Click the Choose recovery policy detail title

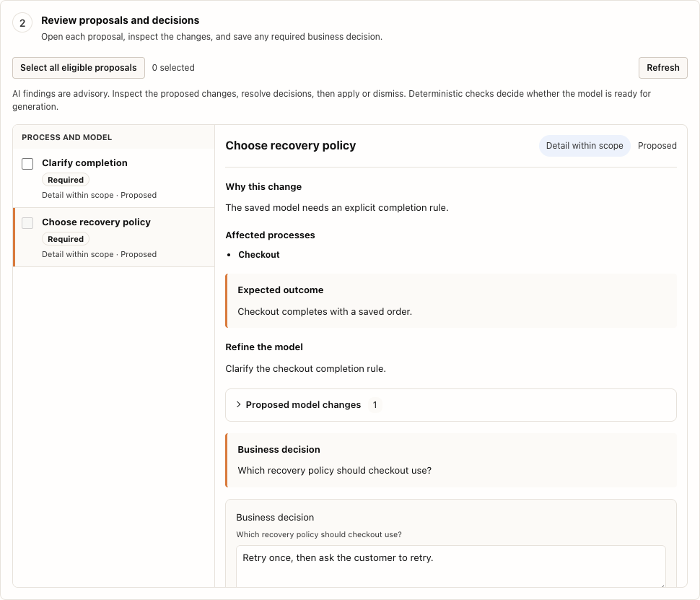[x=291, y=146]
